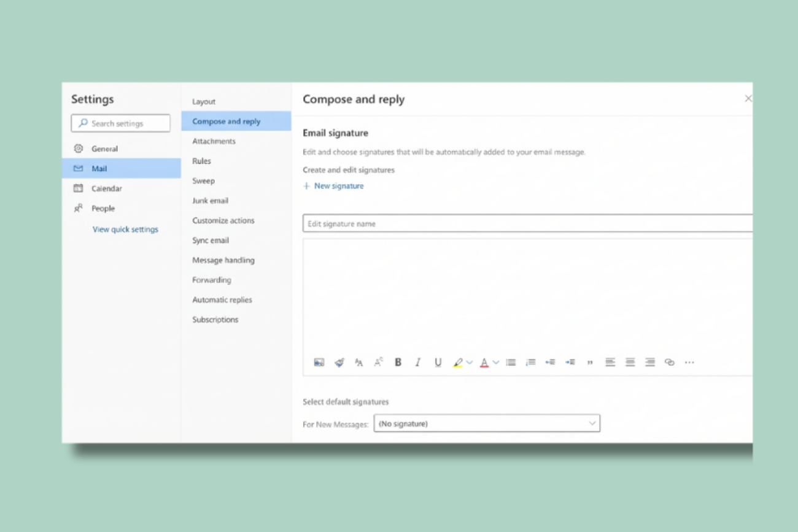Center align the signature text
The height and width of the screenshot is (532, 798).
tap(630, 363)
